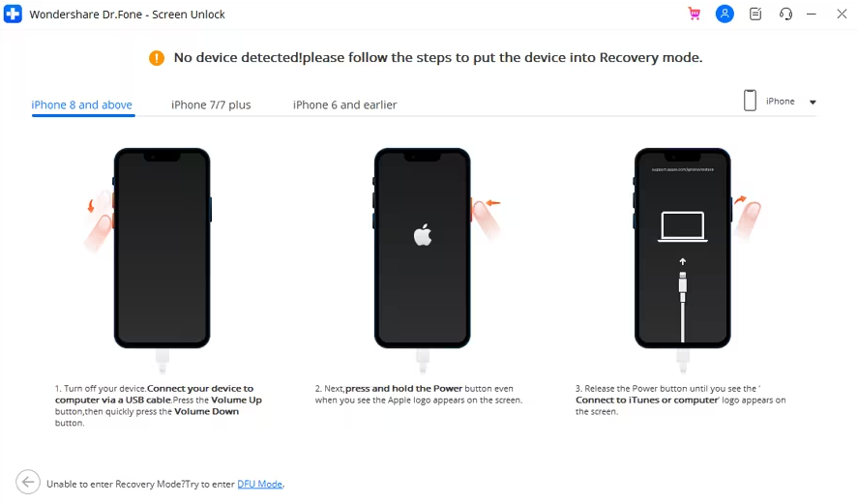Follow the DFU Mode link
Screen dimensions: 858x504
260,484
